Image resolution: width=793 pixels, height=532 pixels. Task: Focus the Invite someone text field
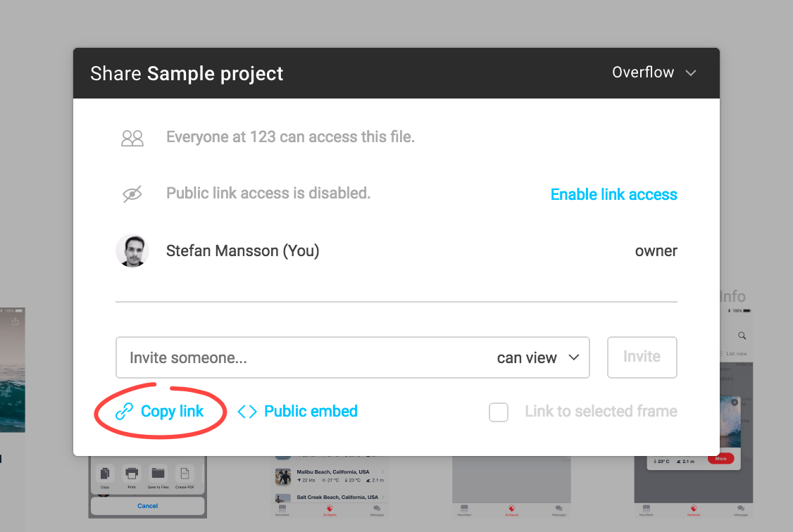(x=303, y=357)
